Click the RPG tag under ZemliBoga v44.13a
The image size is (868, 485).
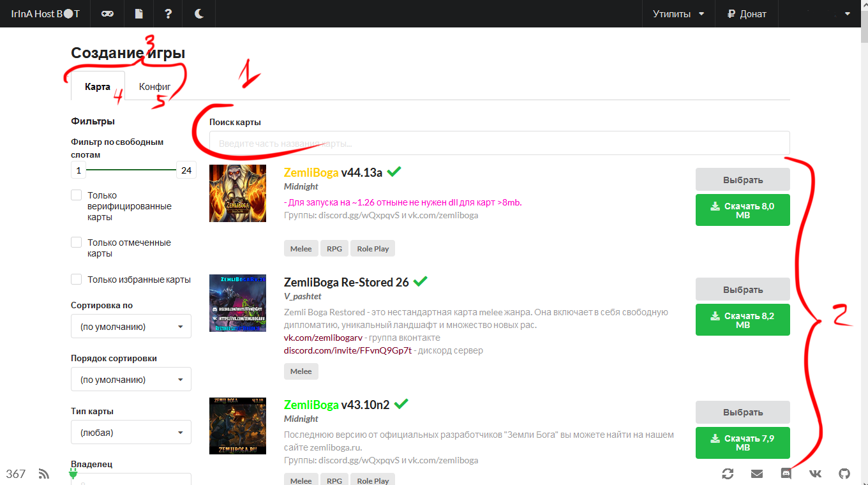(x=334, y=248)
